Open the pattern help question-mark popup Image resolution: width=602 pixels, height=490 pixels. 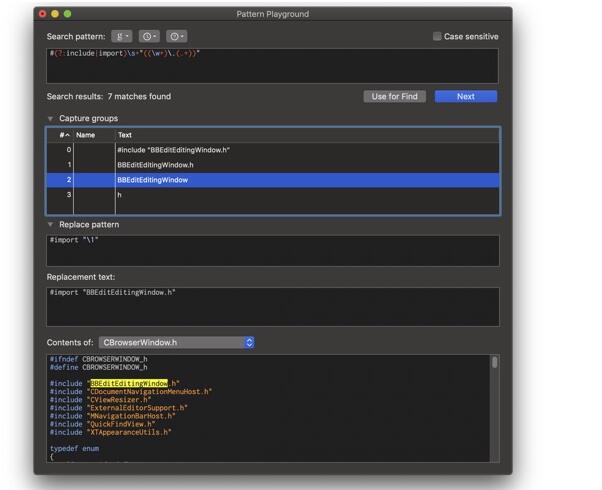click(177, 36)
